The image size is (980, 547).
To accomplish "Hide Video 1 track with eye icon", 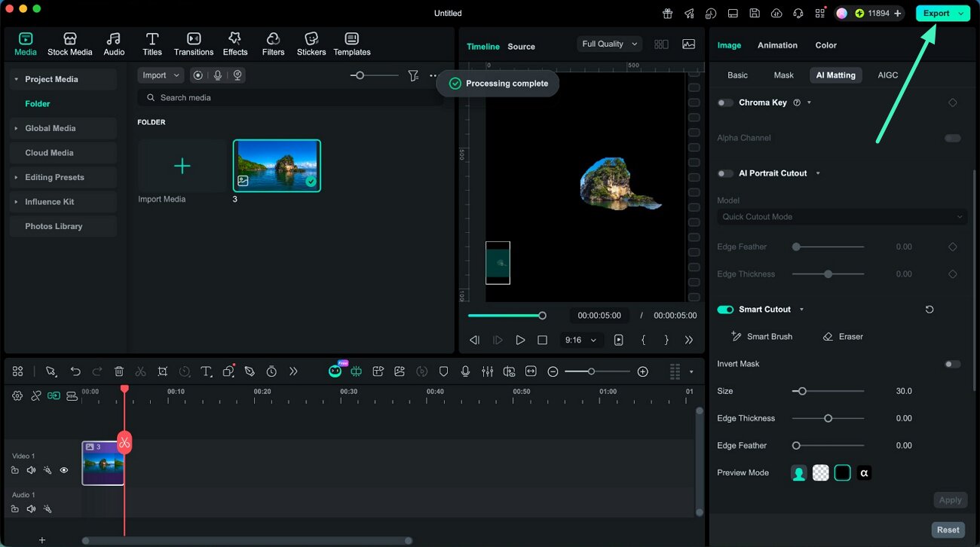I will 64,470.
